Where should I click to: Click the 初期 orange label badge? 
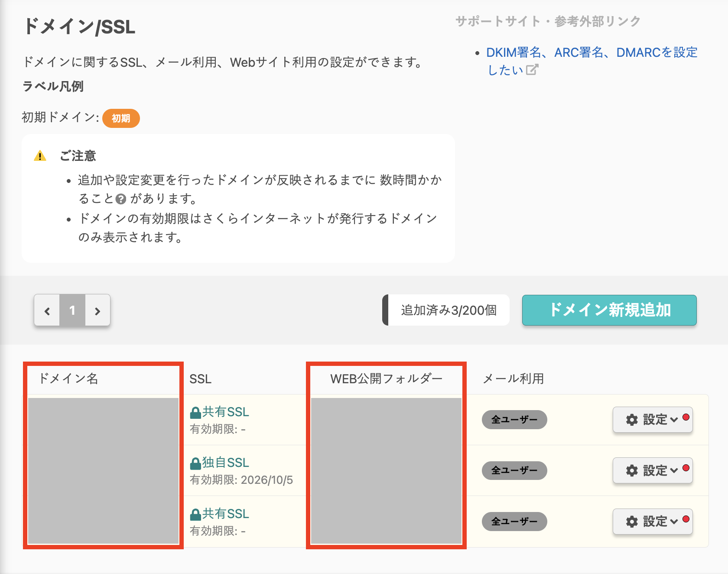click(121, 118)
